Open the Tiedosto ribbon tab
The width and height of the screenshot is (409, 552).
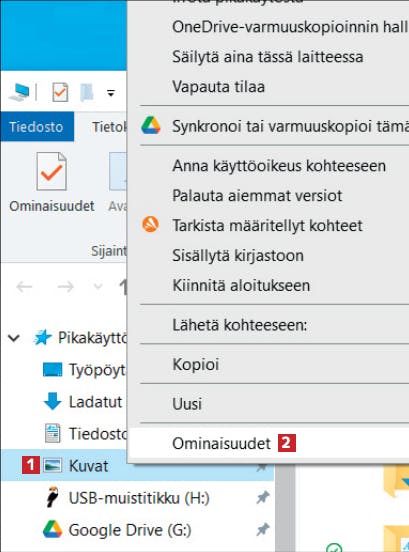click(37, 127)
